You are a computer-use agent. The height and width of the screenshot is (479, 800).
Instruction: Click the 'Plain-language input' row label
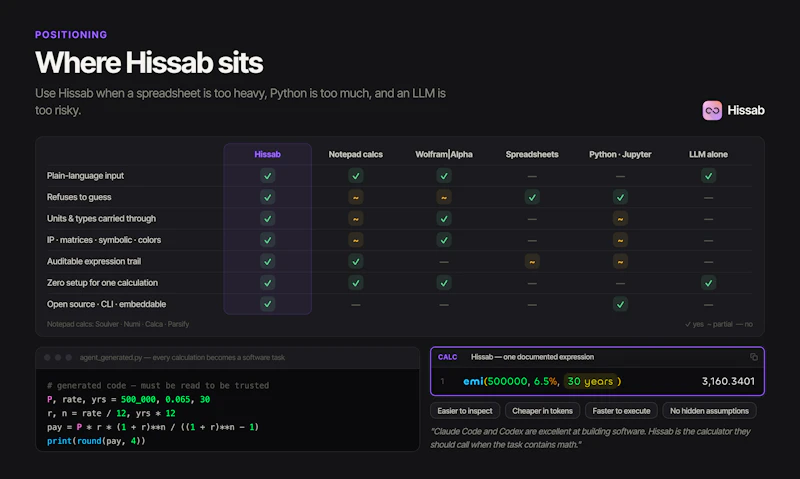coord(85,175)
